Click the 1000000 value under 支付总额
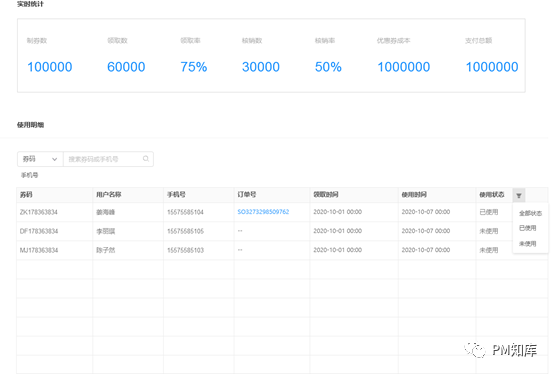Image resolution: width=554 pixels, height=374 pixels. click(492, 67)
